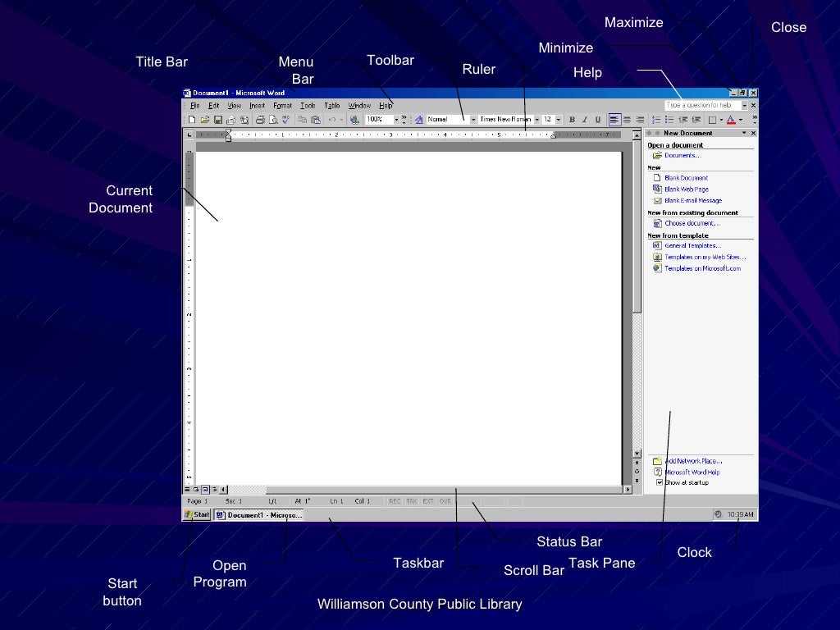This screenshot has height=630, width=840.
Task: Click the Undo arrow icon
Action: [332, 120]
